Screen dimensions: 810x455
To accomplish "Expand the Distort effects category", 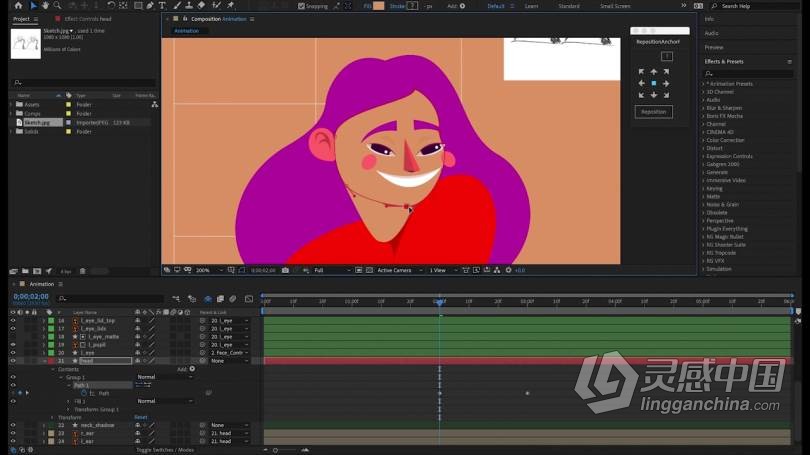I will pos(704,148).
